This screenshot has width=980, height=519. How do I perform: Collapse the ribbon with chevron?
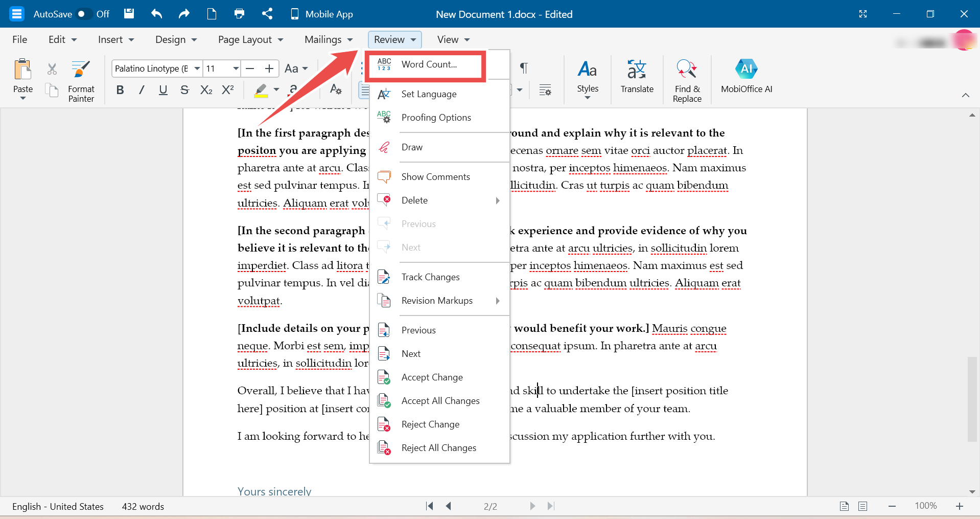(x=966, y=95)
